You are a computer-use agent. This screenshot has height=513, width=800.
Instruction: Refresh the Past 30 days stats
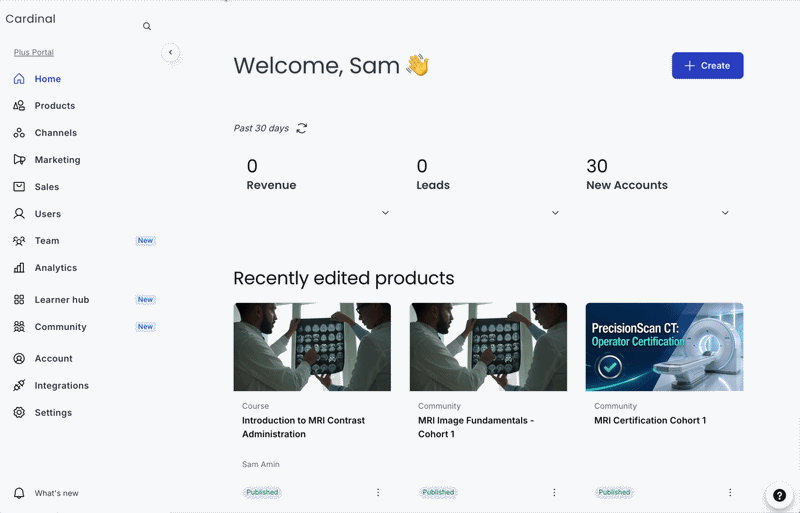point(302,128)
